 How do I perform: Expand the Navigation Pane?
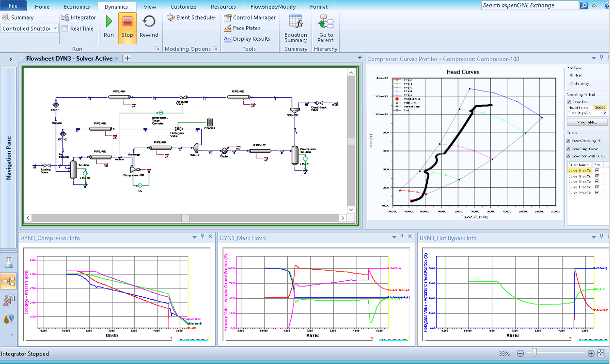point(11,59)
